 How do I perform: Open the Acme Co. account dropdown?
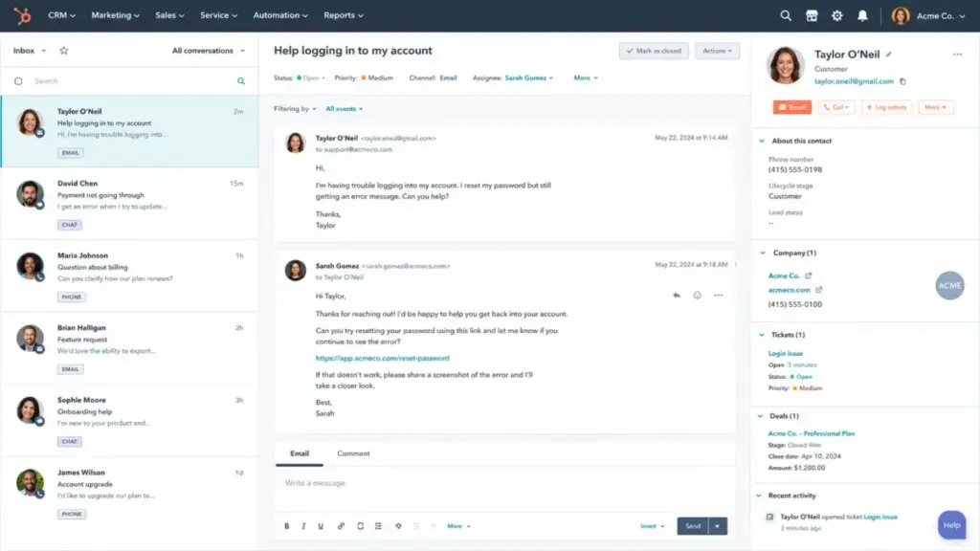[x=941, y=15]
